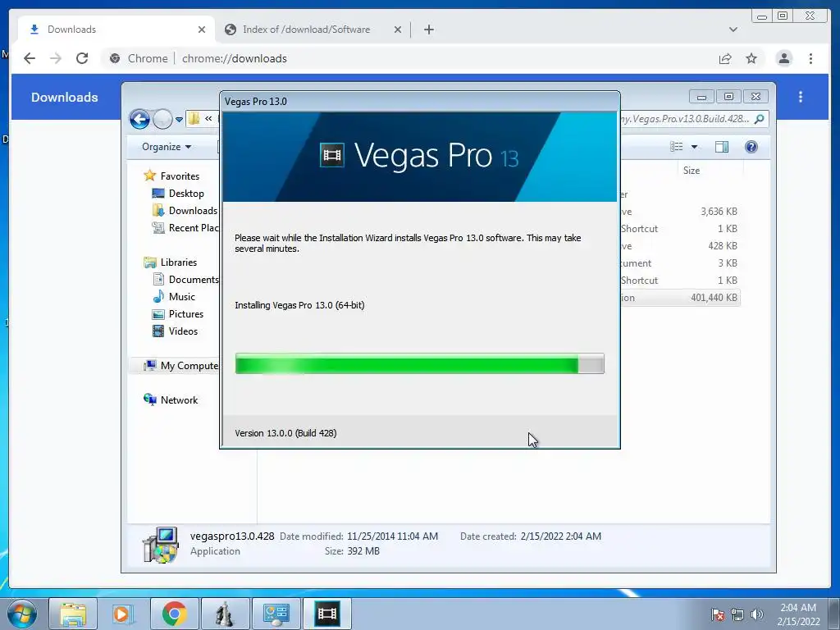Switch to the Chrome taskbar icon
Screen dimensions: 840x630
pyautogui.click(x=174, y=614)
